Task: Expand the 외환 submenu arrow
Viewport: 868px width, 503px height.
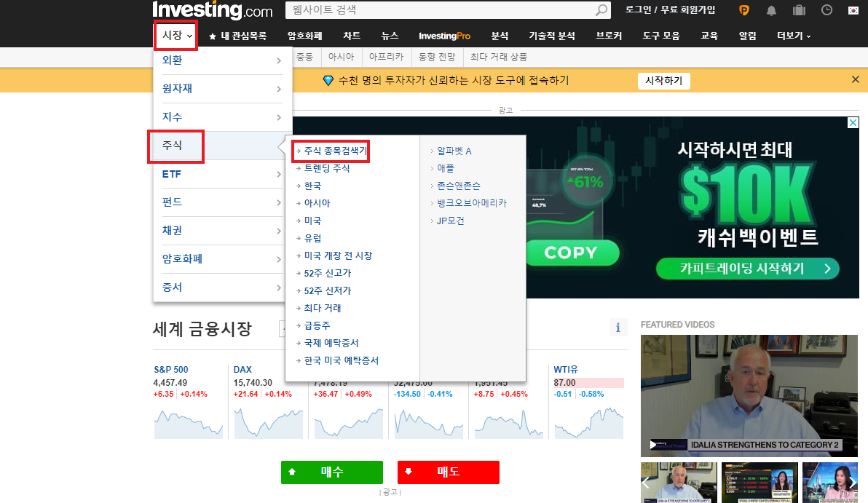Action: [x=279, y=60]
